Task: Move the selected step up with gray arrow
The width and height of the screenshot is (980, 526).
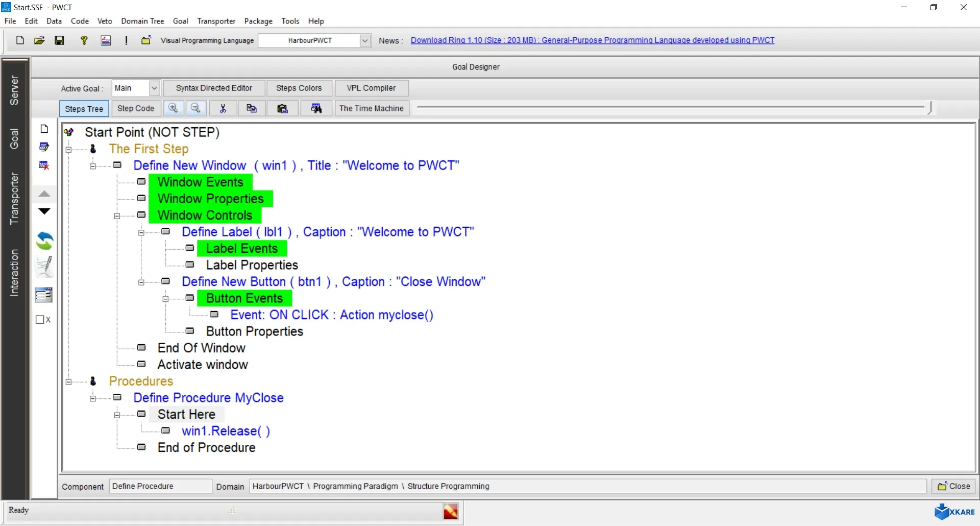Action: click(x=44, y=194)
